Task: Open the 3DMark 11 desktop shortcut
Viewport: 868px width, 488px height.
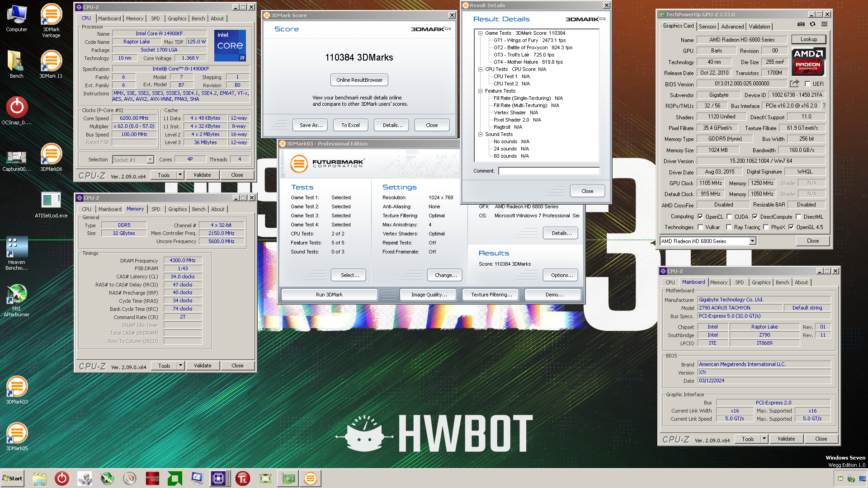Action: point(51,64)
